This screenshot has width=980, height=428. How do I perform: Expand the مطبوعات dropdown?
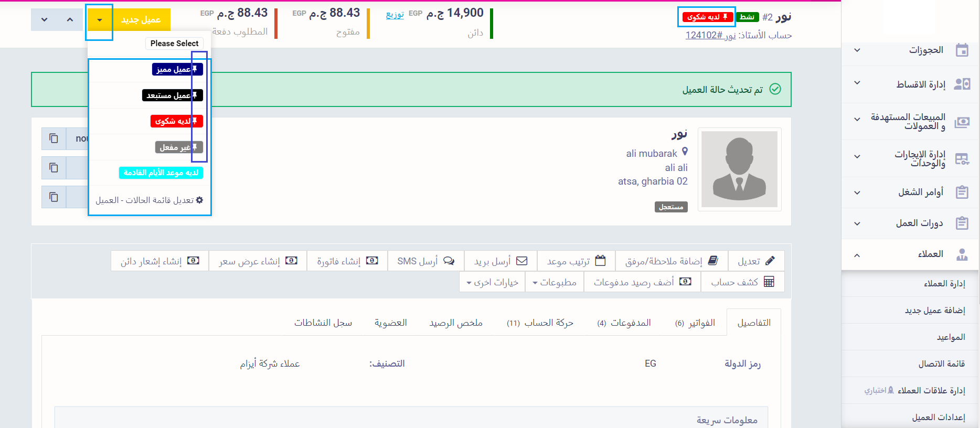[555, 282]
